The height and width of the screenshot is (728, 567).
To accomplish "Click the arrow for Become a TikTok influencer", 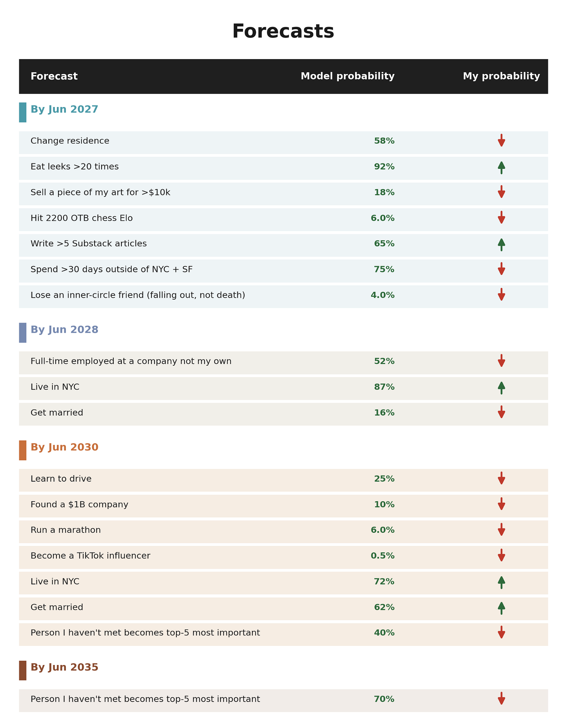I will point(501,555).
